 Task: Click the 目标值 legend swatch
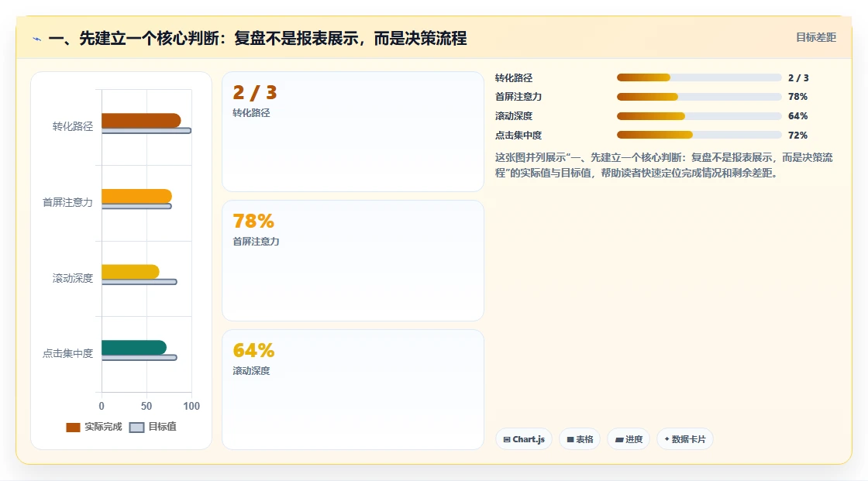(x=136, y=428)
